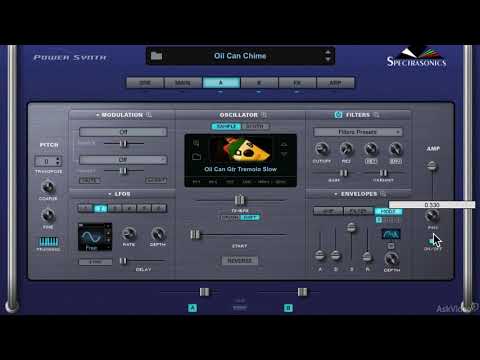480x360 pixels.
Task: Zoom into the Modulation section magnifier
Action: (149, 115)
